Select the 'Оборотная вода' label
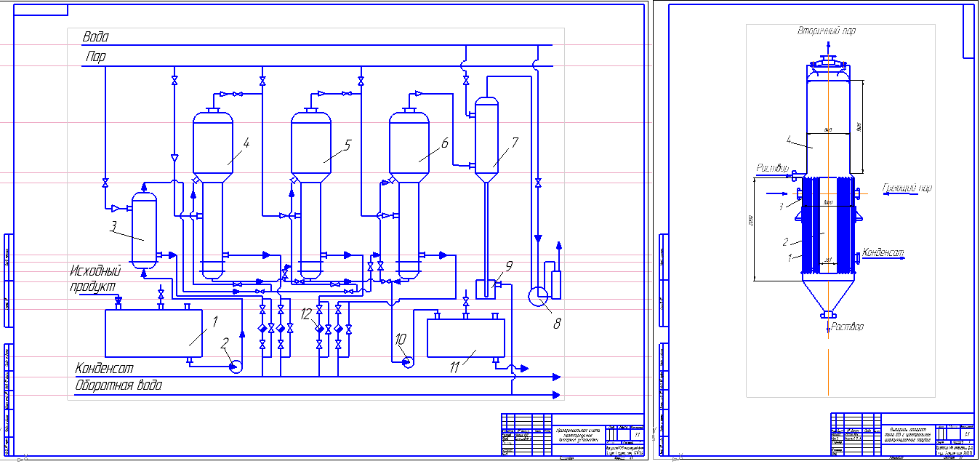This screenshot has width=980, height=464. pos(119,386)
